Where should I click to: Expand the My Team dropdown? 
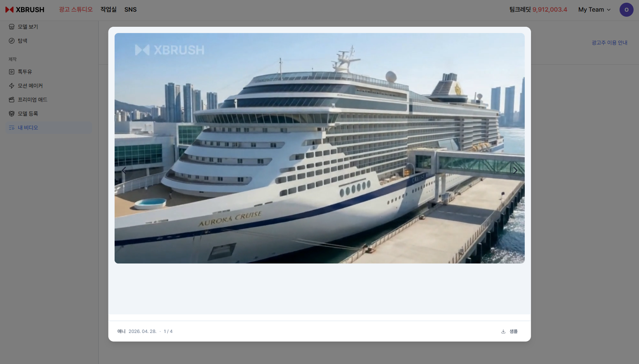click(x=594, y=10)
